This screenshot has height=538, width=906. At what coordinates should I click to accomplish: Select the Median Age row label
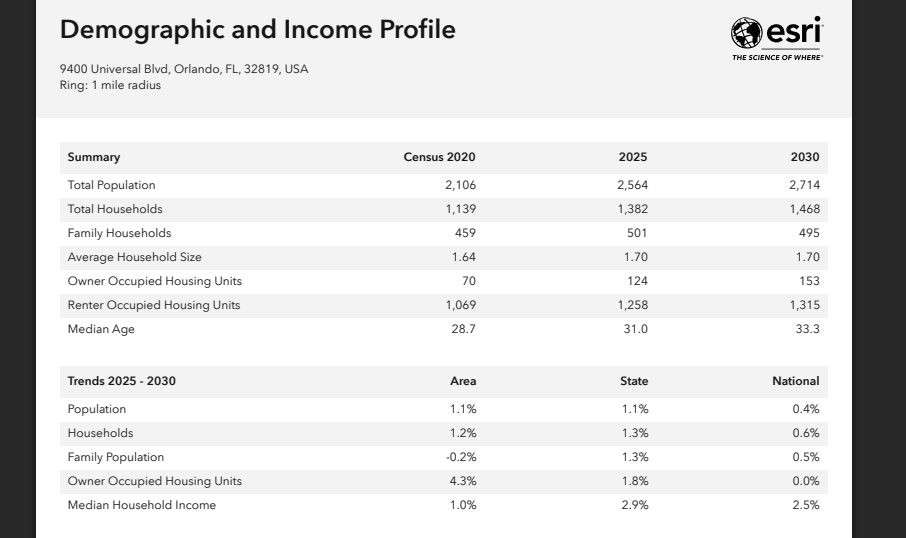coord(101,329)
